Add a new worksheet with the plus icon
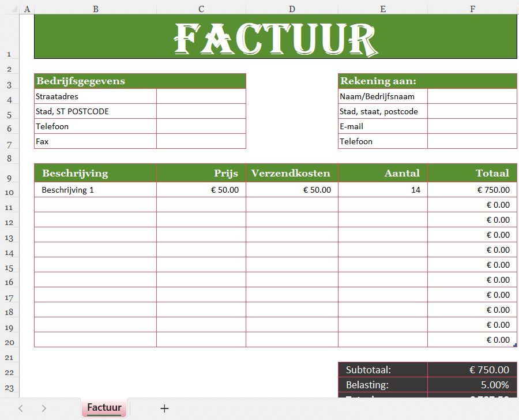Screen dimensions: 519x420 pyautogui.click(x=164, y=408)
